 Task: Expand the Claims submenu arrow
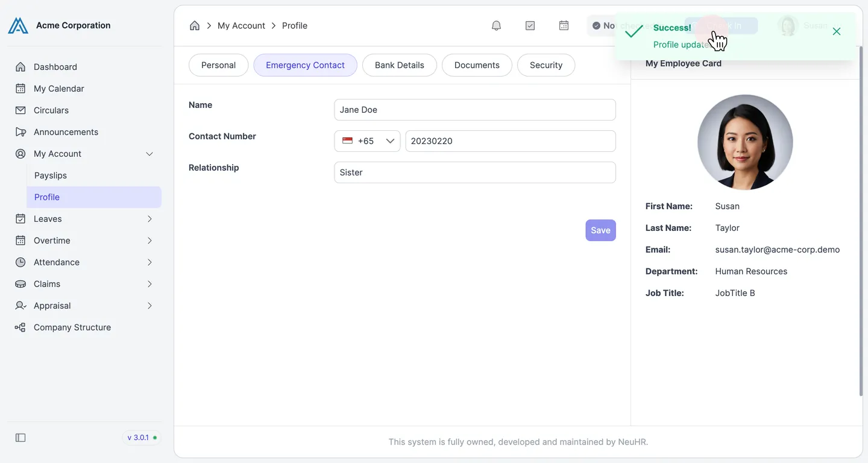pyautogui.click(x=149, y=284)
